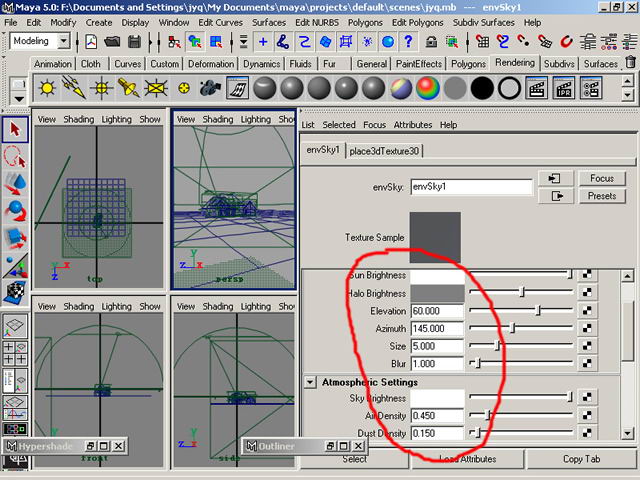Click the new scene icon
Screen dimensions: 640x480
(x=91, y=42)
